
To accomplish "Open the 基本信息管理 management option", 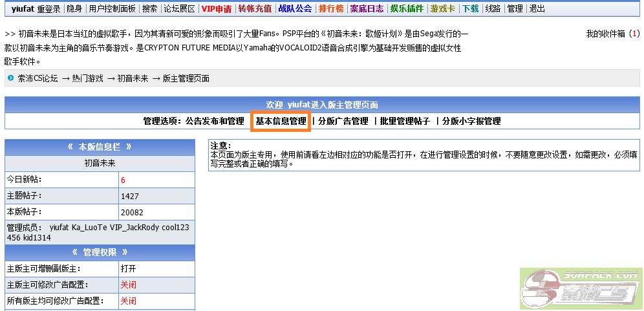I will coord(281,121).
